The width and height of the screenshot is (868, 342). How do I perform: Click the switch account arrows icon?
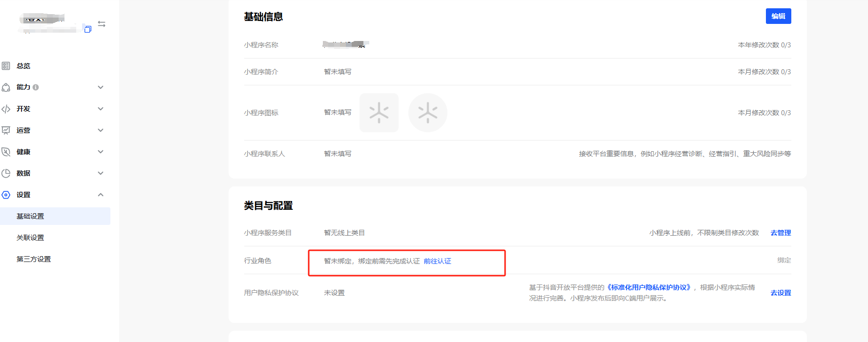pyautogui.click(x=102, y=24)
